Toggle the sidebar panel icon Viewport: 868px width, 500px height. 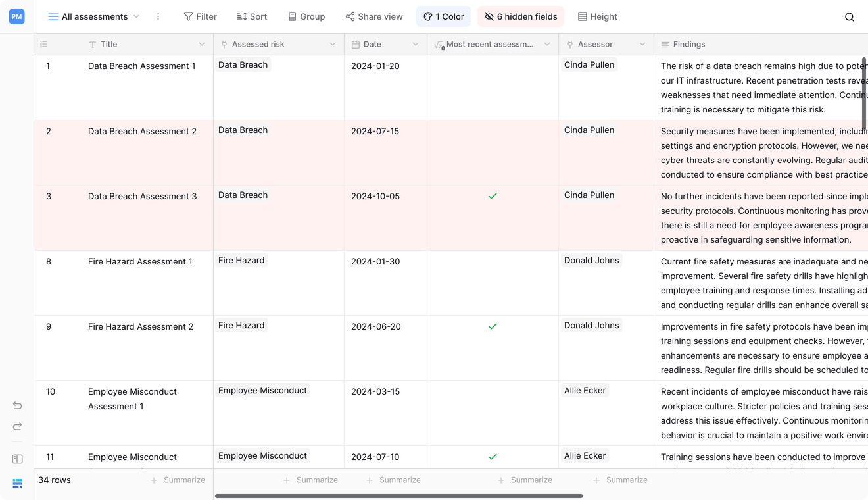18,459
